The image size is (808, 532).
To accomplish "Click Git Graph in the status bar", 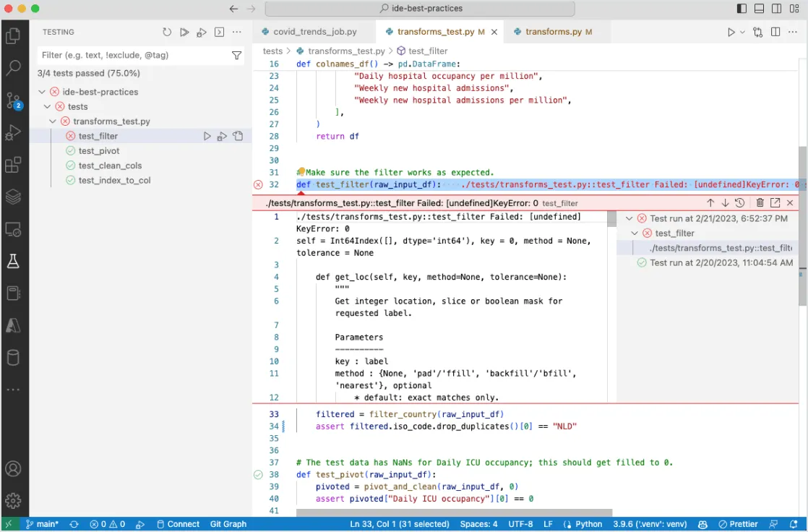I will (228, 524).
